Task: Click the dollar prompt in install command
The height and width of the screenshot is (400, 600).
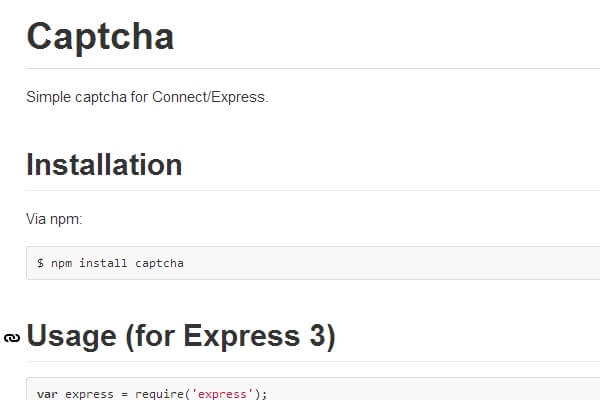Action: pyautogui.click(x=40, y=263)
